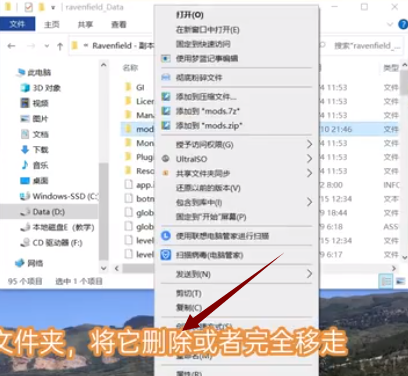Select Data (D:) drive in navigation tree
This screenshot has width=408, height=376.
click(49, 212)
